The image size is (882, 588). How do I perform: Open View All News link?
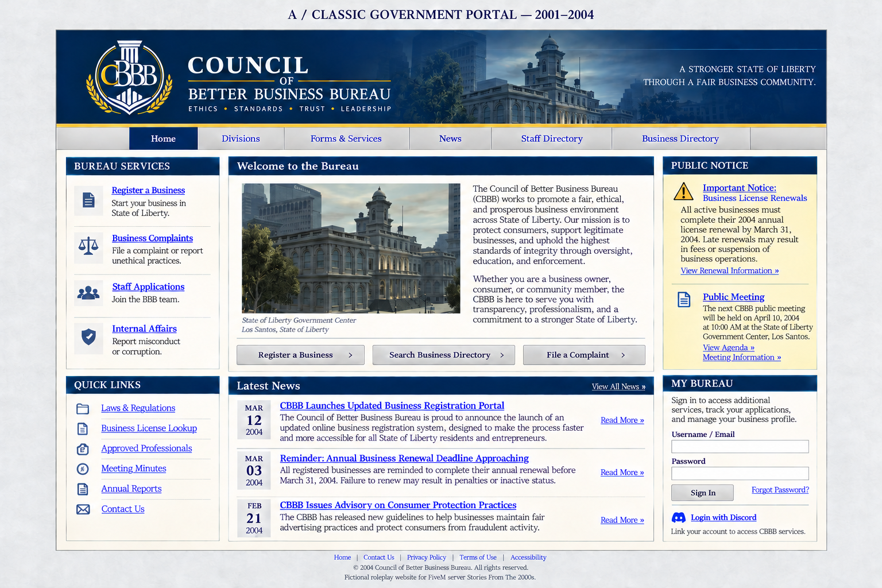pyautogui.click(x=618, y=386)
